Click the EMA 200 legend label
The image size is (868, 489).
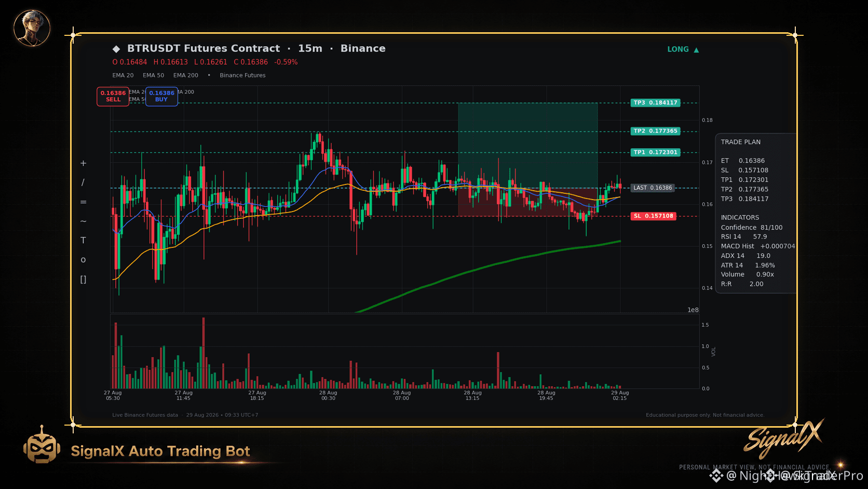pyautogui.click(x=186, y=75)
